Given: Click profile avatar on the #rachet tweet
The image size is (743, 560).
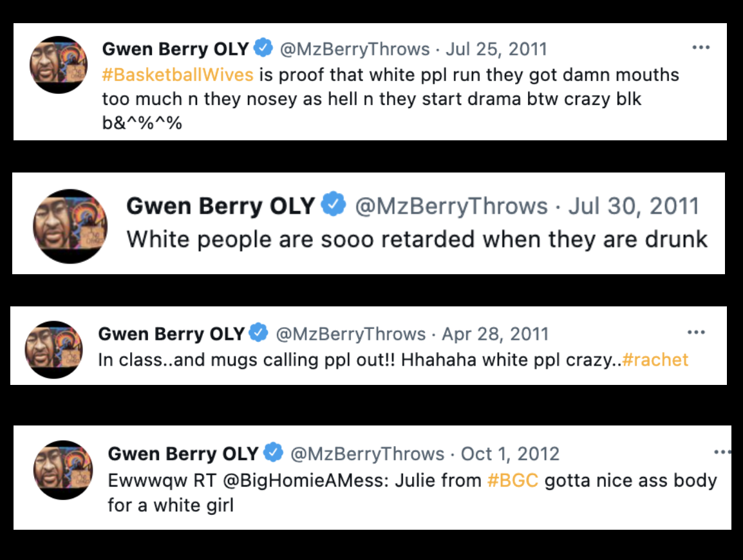Looking at the screenshot, I should pyautogui.click(x=53, y=348).
